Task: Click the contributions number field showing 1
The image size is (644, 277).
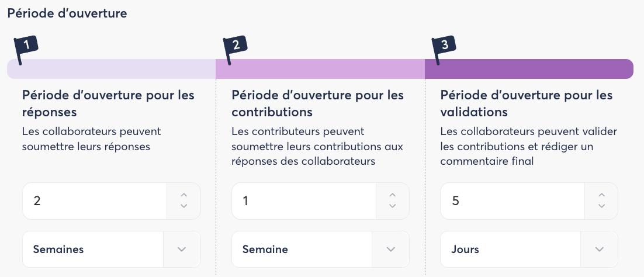Action: (304, 201)
